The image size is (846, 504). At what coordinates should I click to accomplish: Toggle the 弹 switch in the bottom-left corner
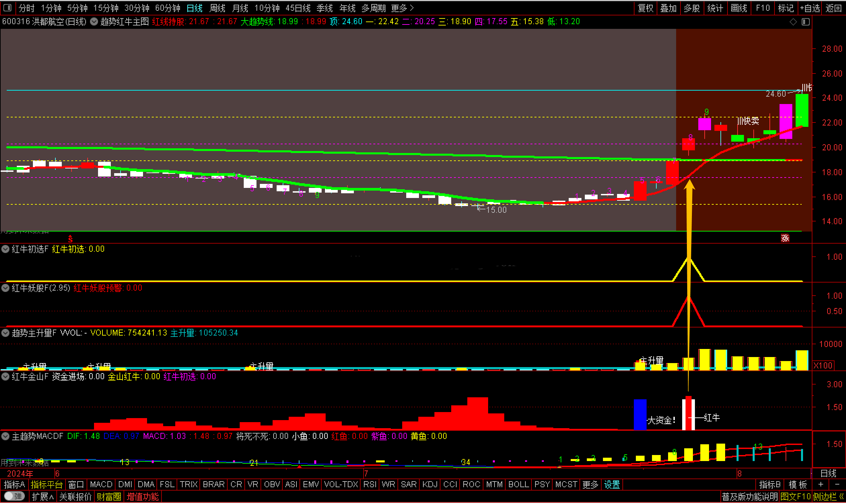14,497
